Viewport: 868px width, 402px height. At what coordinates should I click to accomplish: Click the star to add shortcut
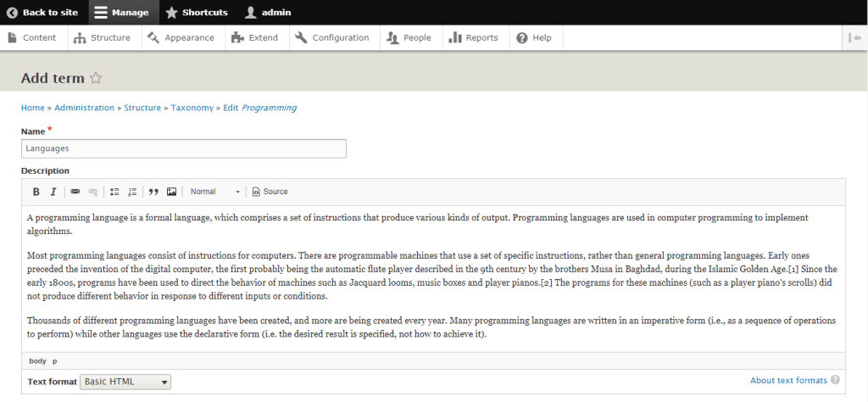96,78
